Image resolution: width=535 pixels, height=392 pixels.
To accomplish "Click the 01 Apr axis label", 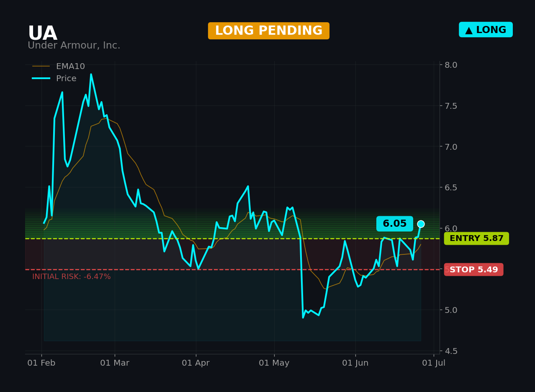I will (196, 363).
